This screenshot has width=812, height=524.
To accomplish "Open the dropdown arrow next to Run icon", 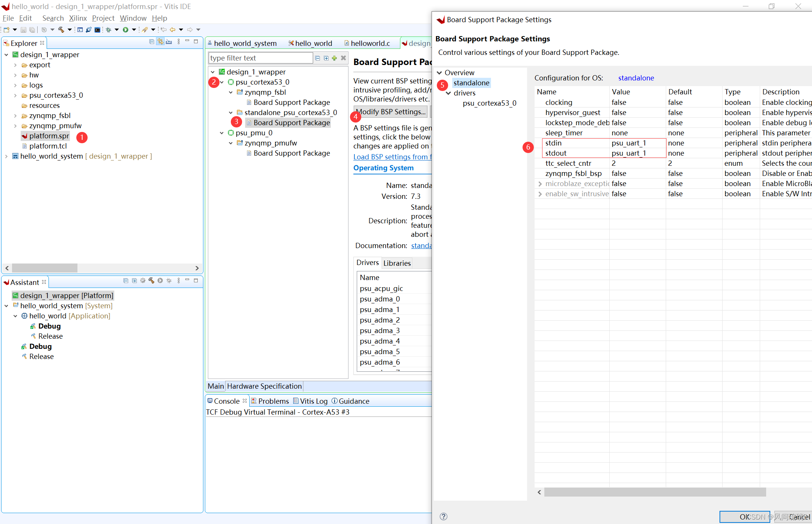I will point(134,30).
